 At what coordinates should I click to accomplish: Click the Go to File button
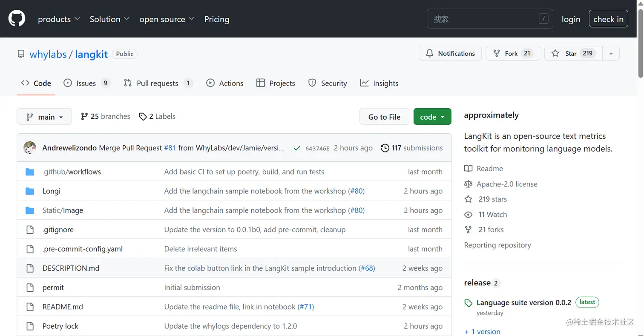click(384, 117)
